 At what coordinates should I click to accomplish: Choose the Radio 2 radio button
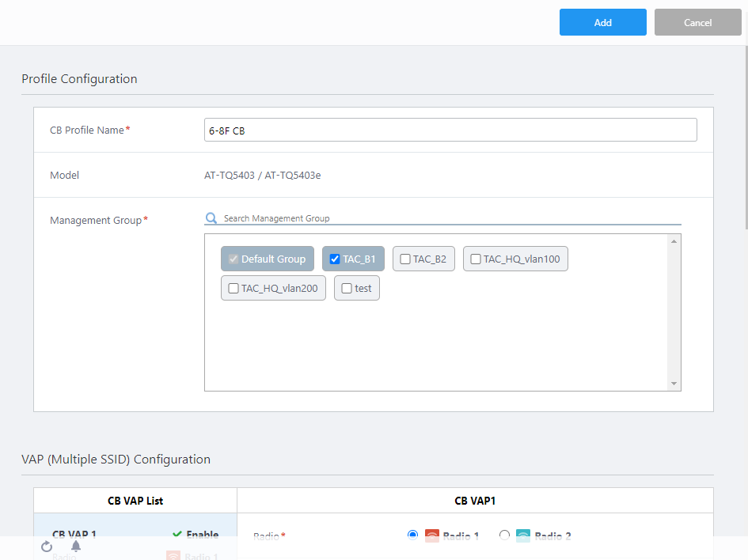coord(504,535)
